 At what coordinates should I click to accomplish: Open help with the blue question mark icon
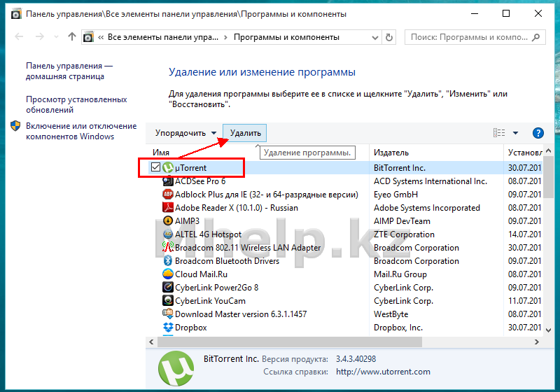538,133
